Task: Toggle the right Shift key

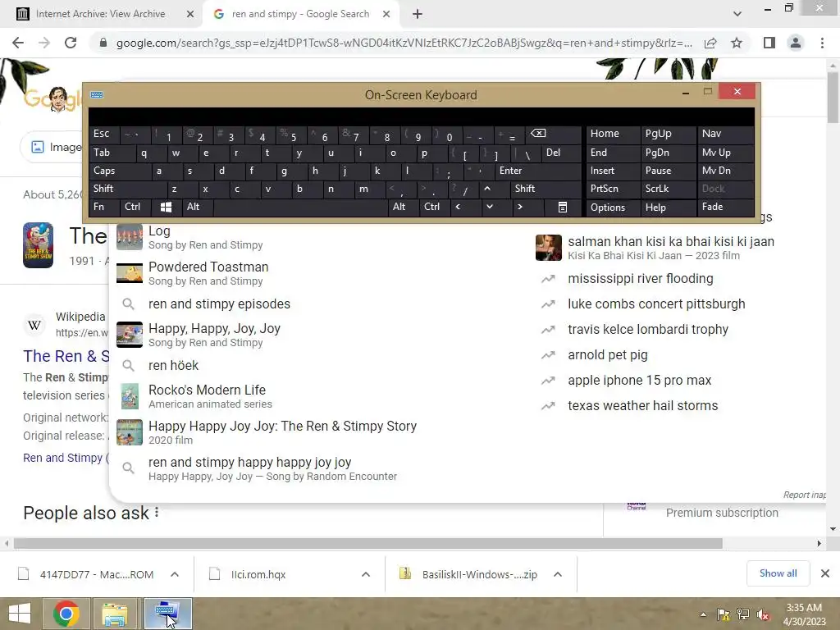Action: click(546, 189)
